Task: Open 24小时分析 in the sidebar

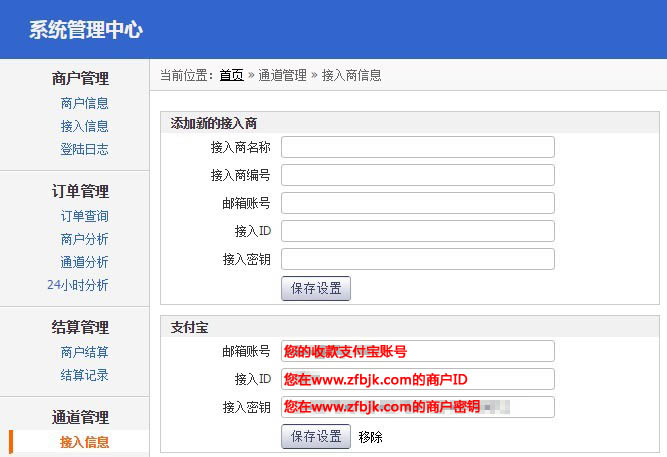Action: pyautogui.click(x=78, y=285)
